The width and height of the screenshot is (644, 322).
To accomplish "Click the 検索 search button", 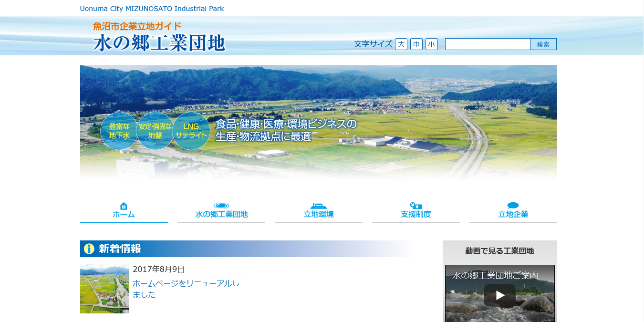I will click(x=543, y=44).
